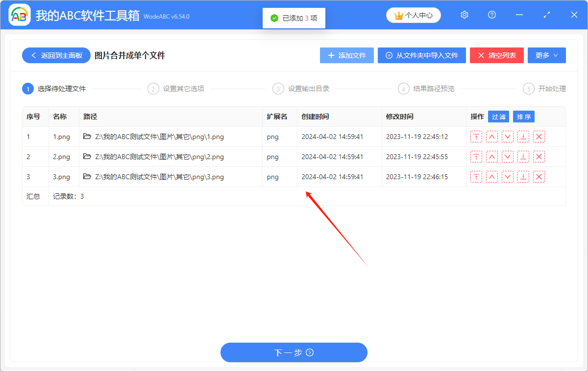Move 1.png row to the bottom
This screenshot has height=372, width=588.
pos(523,137)
